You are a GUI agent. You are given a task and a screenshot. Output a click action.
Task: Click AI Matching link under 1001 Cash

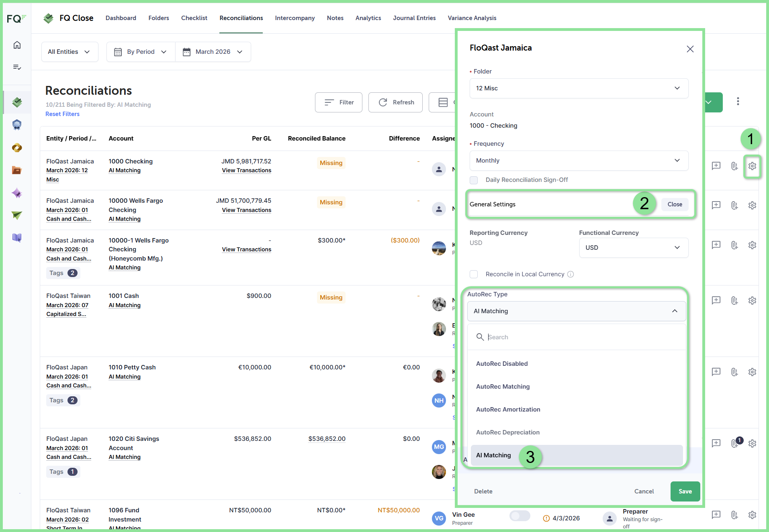click(x=125, y=306)
